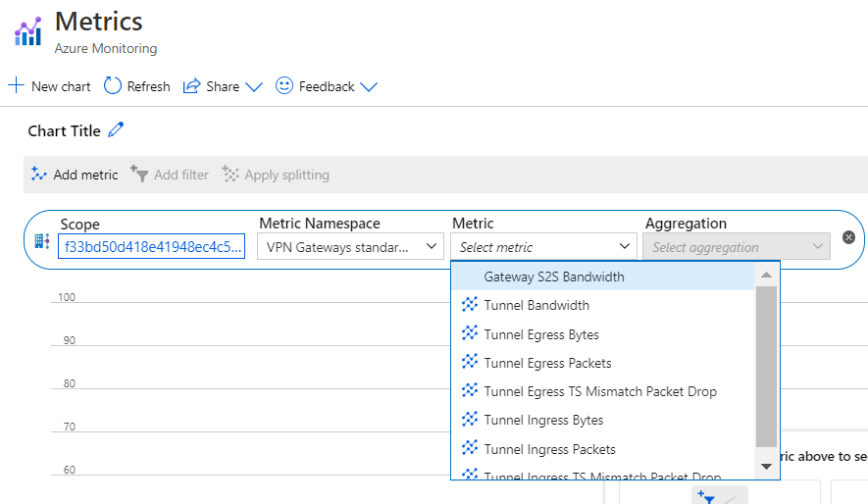Click the Refresh icon
This screenshot has height=504, width=868.
pyautogui.click(x=113, y=86)
